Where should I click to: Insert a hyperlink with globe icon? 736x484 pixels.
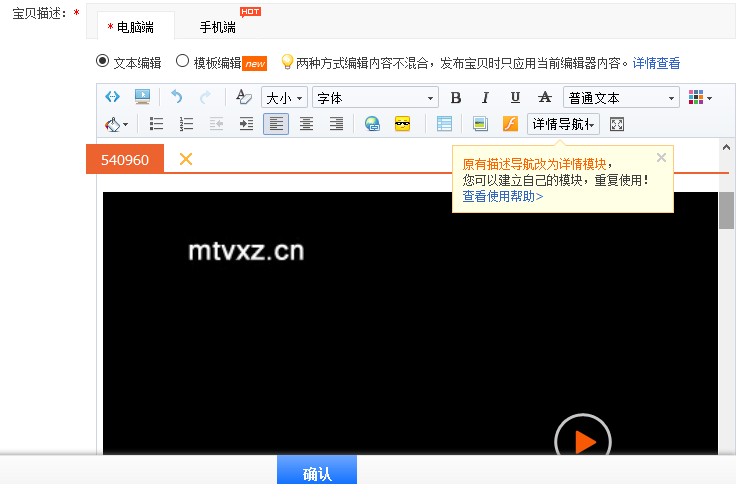pos(372,124)
